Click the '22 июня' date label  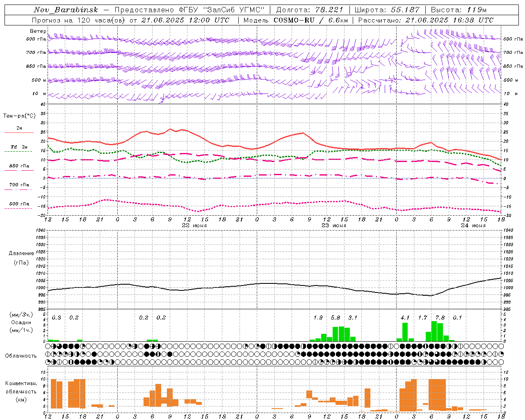(x=194, y=226)
